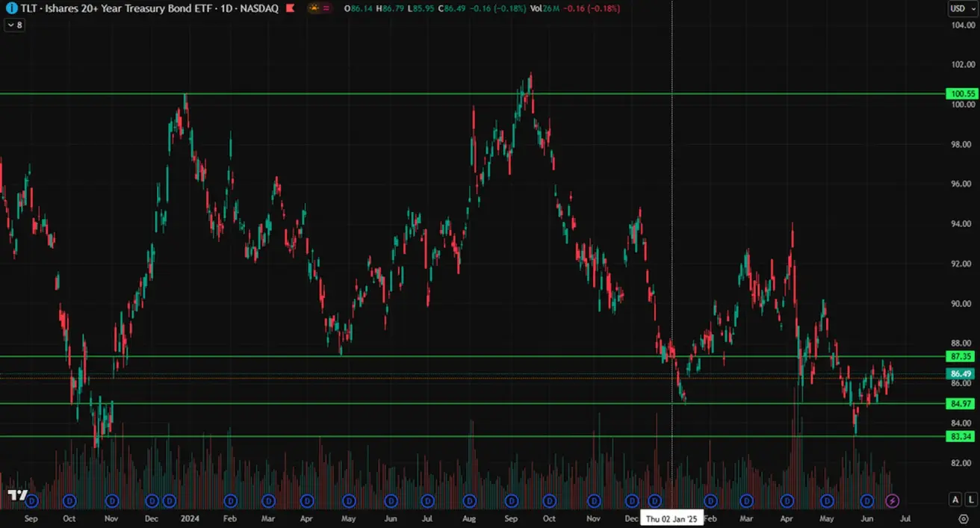The height and width of the screenshot is (528, 980).
Task: Open the TradingView logo in chart corner
Action: (18, 495)
